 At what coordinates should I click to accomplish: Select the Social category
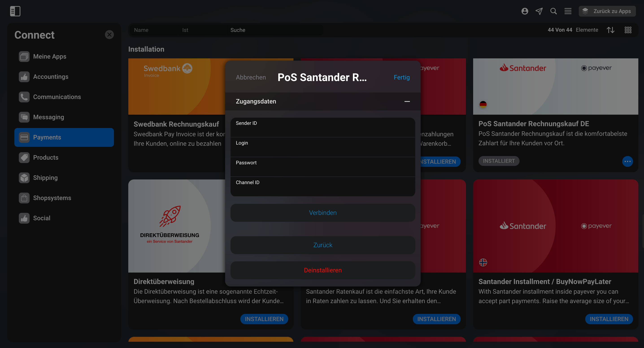click(64, 218)
